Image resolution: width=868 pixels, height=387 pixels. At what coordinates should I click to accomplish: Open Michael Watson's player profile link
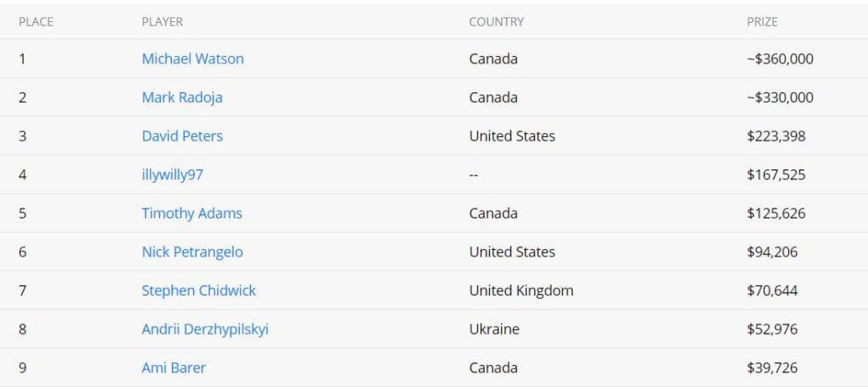[192, 59]
